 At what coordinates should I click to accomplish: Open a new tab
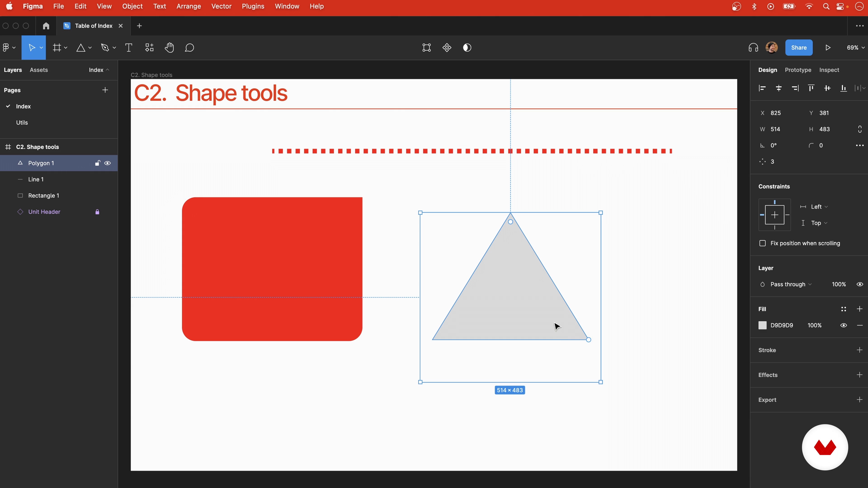139,26
